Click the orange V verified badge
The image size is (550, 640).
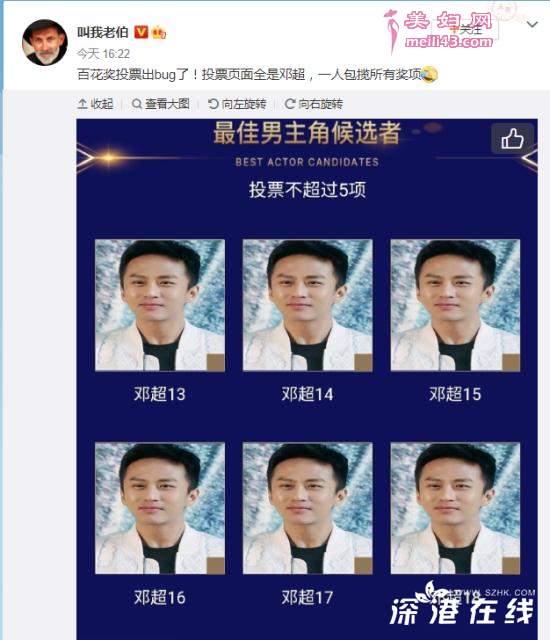[x=141, y=32]
